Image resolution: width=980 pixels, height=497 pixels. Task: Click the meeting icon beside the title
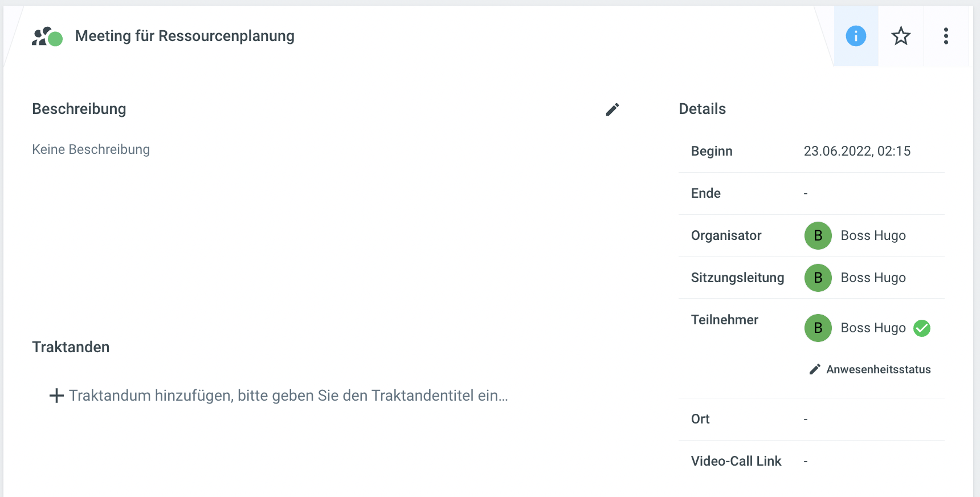[47, 36]
